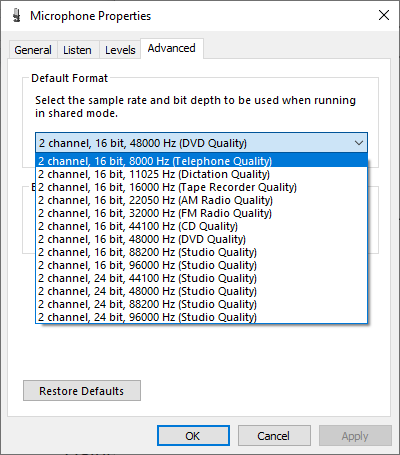
Task: Pick 32000 Hz FM Radio Quality
Action: click(201, 213)
